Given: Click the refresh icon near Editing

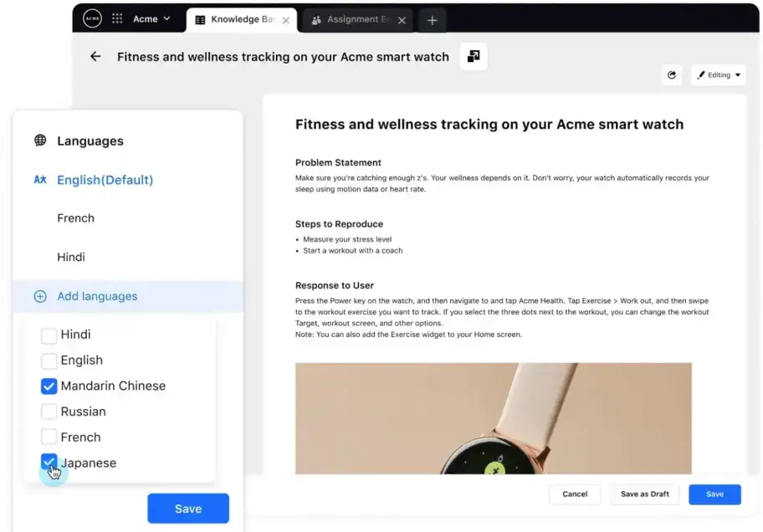Looking at the screenshot, I should pyautogui.click(x=672, y=75).
